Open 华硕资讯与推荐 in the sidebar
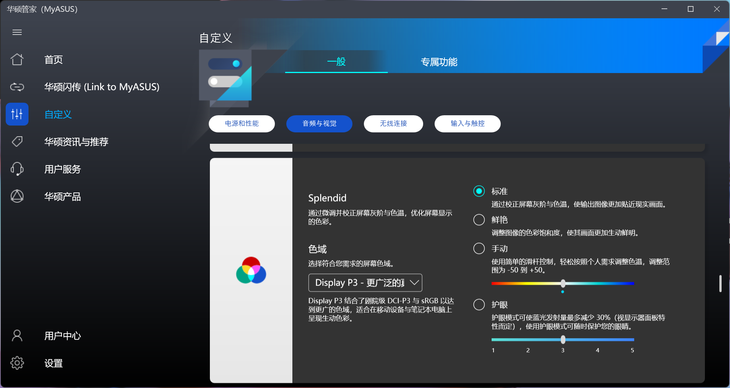Screen dimensions: 730x388 [76, 142]
